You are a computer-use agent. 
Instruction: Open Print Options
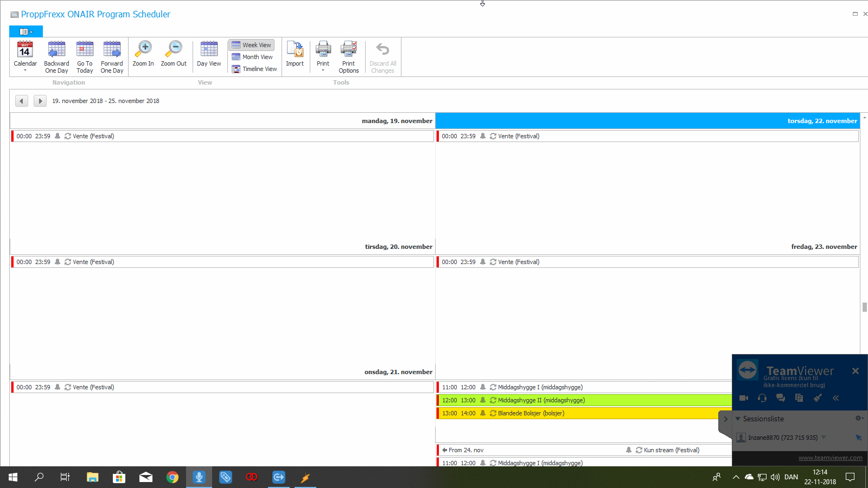[349, 56]
